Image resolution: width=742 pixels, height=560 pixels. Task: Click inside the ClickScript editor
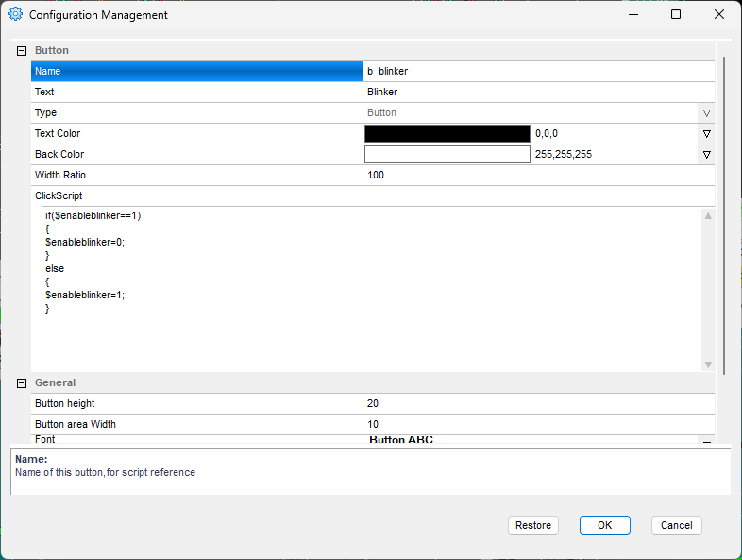pyautogui.click(x=372, y=289)
